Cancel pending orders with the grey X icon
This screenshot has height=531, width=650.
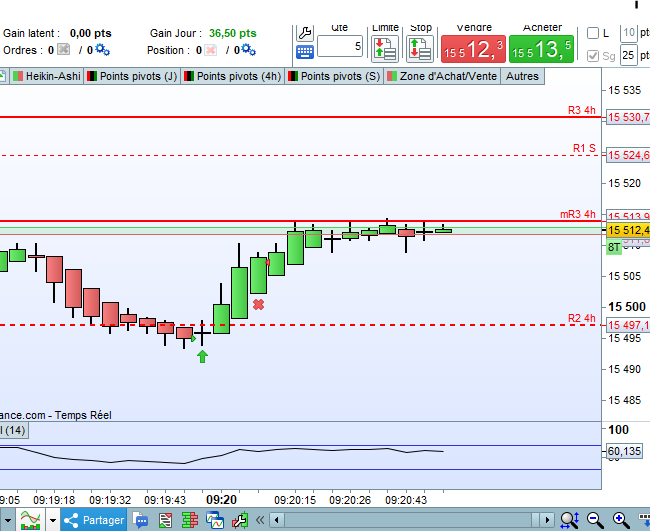click(63, 50)
